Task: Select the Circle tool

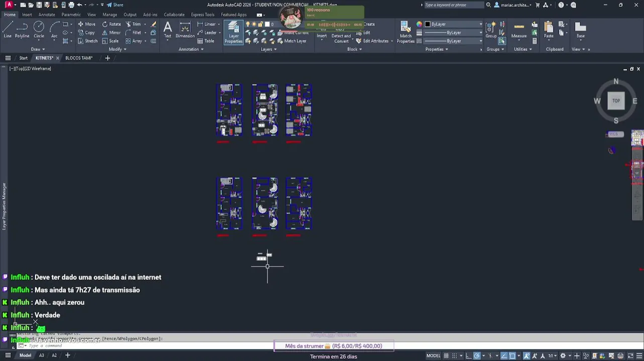Action: click(39, 30)
